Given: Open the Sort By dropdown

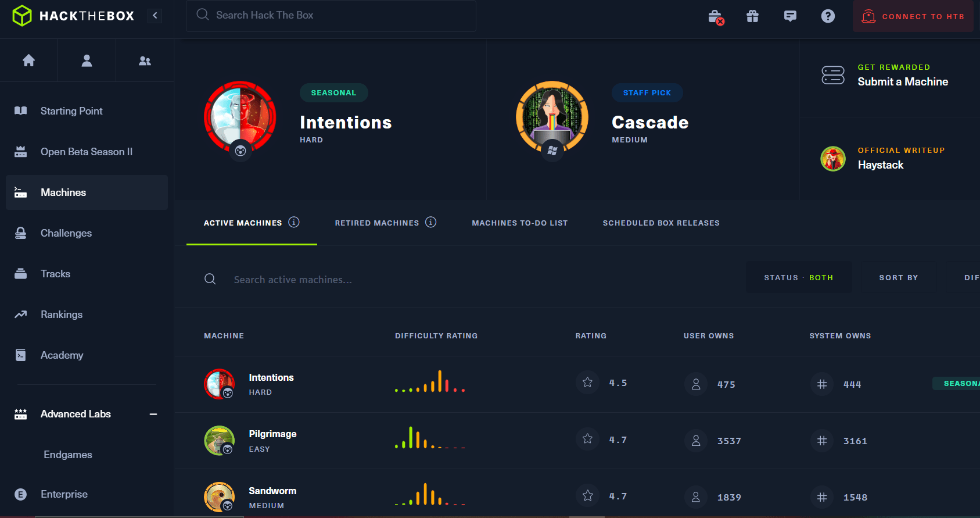Looking at the screenshot, I should tap(899, 277).
